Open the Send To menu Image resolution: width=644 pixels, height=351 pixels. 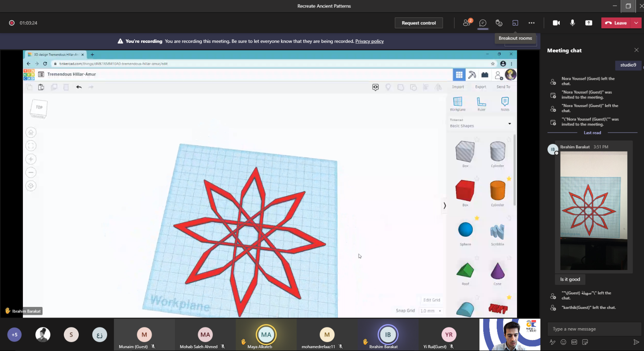pos(503,87)
